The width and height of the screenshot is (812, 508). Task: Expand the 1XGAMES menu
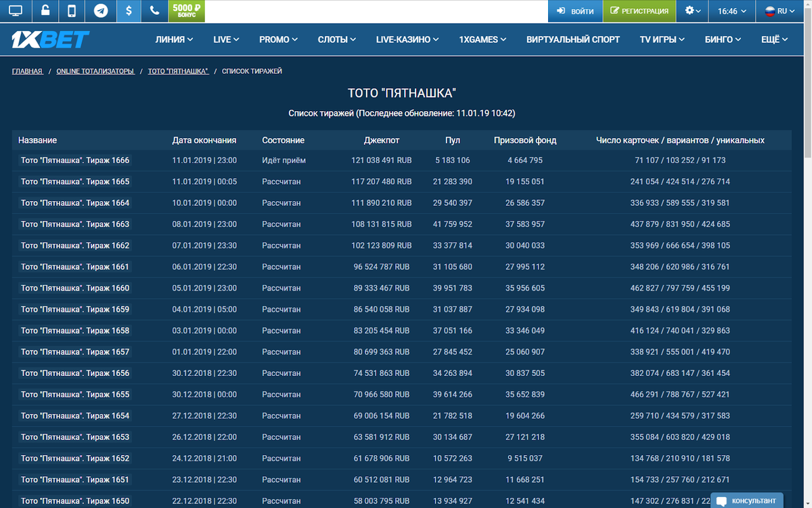point(482,39)
